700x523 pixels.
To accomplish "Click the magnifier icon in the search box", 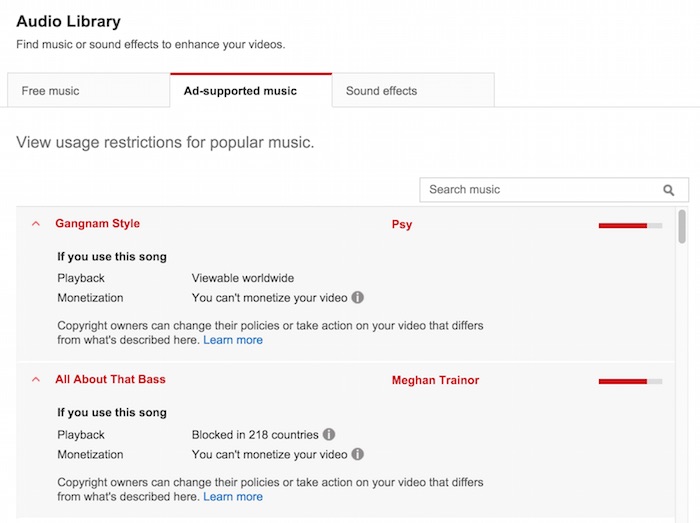I will [x=668, y=190].
